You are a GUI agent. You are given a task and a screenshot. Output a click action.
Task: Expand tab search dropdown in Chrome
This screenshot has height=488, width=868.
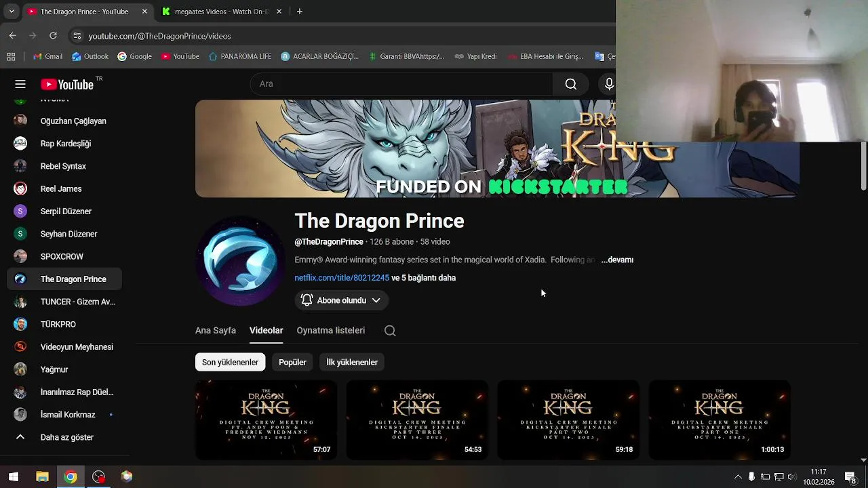point(11,12)
